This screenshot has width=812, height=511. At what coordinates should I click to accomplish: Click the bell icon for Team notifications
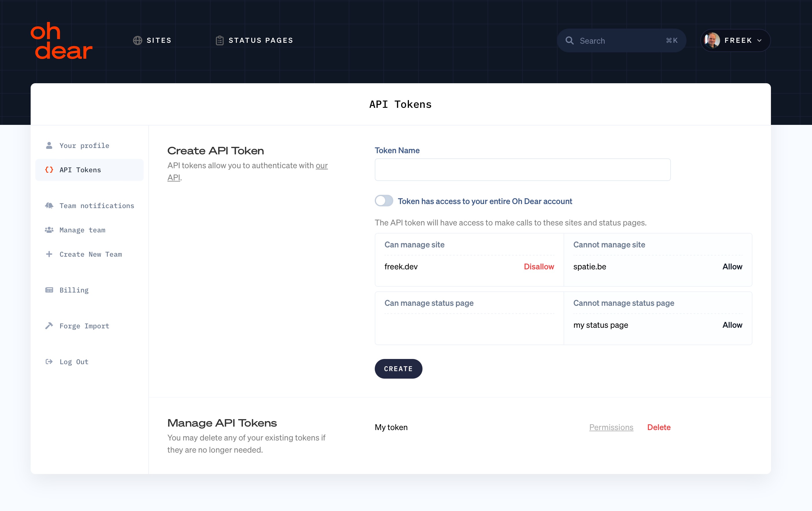(49, 205)
